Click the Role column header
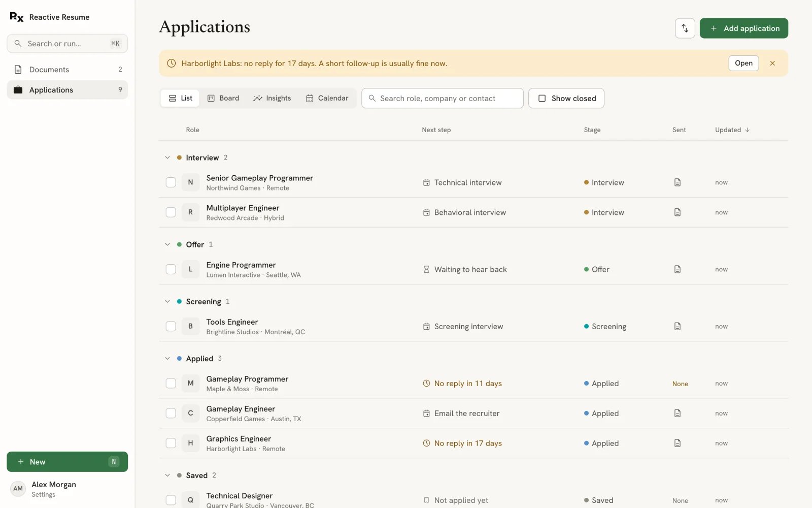Screen dimensions: 812x508 [192, 130]
